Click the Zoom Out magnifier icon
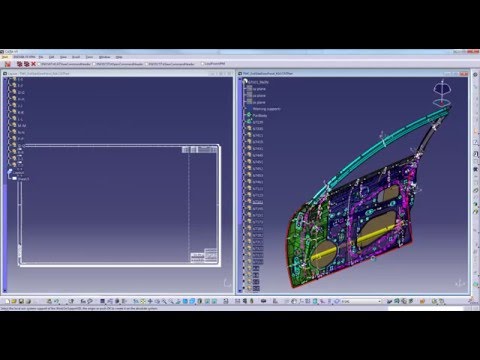Viewport: 480px width, 360px height. [x=171, y=301]
